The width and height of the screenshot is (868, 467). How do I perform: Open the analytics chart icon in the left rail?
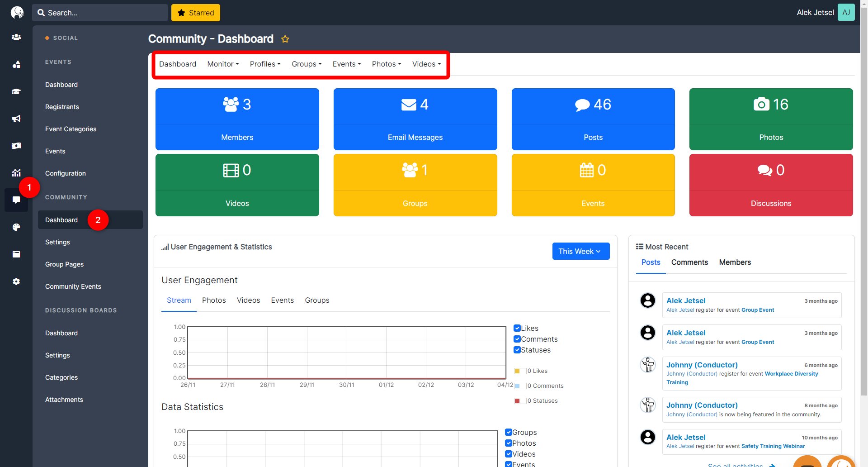(x=16, y=173)
